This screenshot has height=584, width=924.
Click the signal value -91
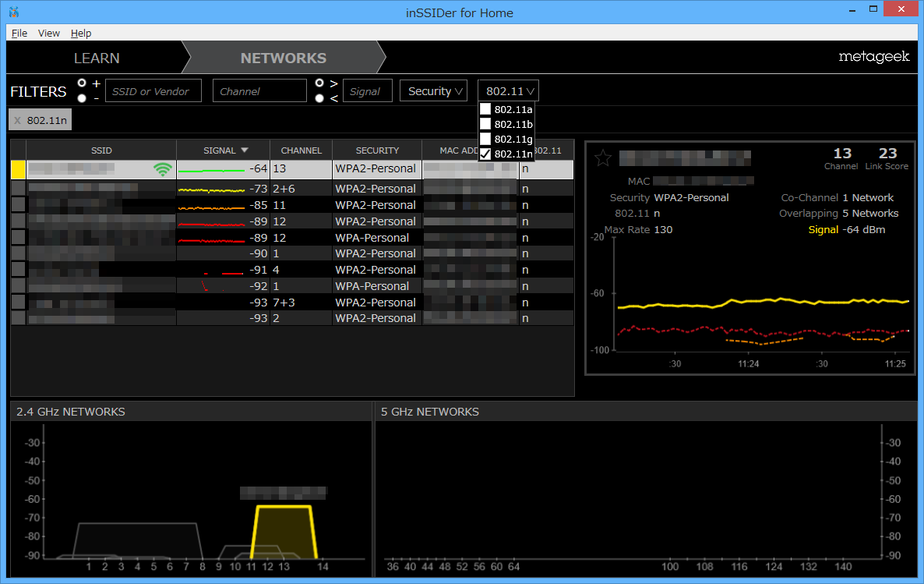(x=258, y=271)
